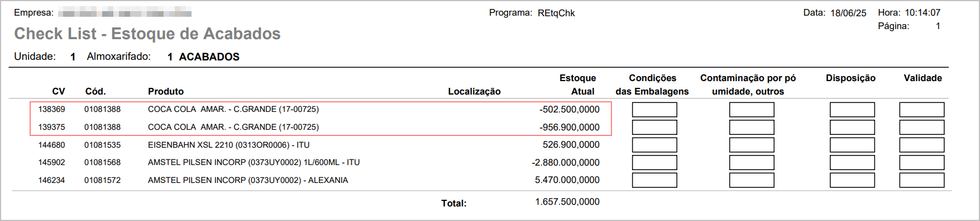Viewport: 980px width, 221px height.
Task: Check Contaminação box for CV 139375
Action: pos(752,128)
